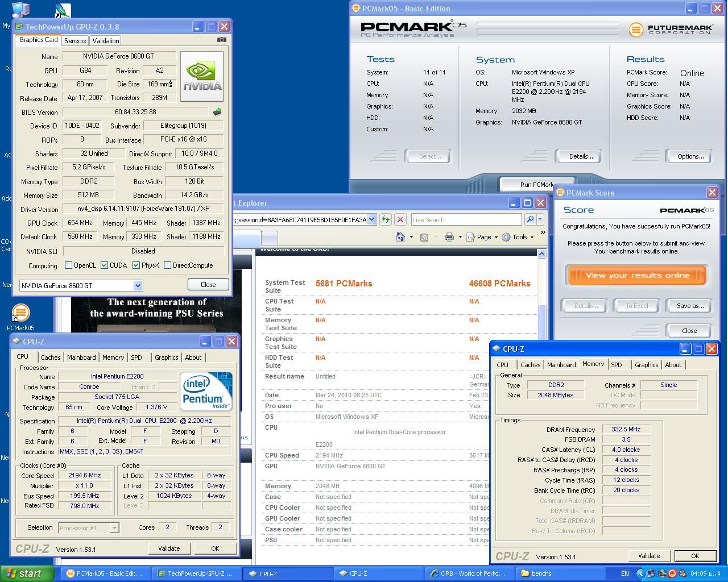Click Validate in left CPU-Z window
The image size is (728, 582).
[x=169, y=548]
